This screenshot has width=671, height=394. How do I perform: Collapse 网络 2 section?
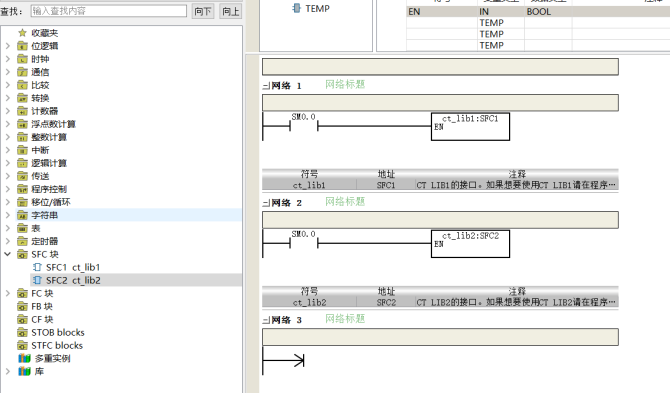[266, 203]
